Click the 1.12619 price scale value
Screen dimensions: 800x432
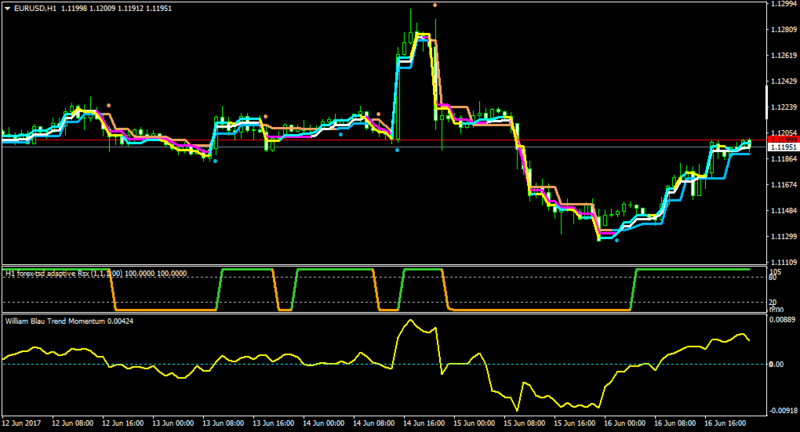point(784,55)
